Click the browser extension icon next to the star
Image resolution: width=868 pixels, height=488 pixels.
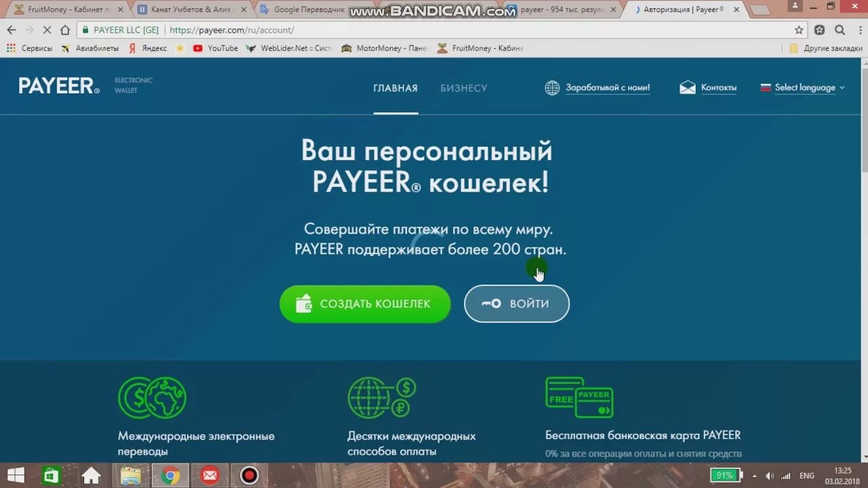pos(820,30)
